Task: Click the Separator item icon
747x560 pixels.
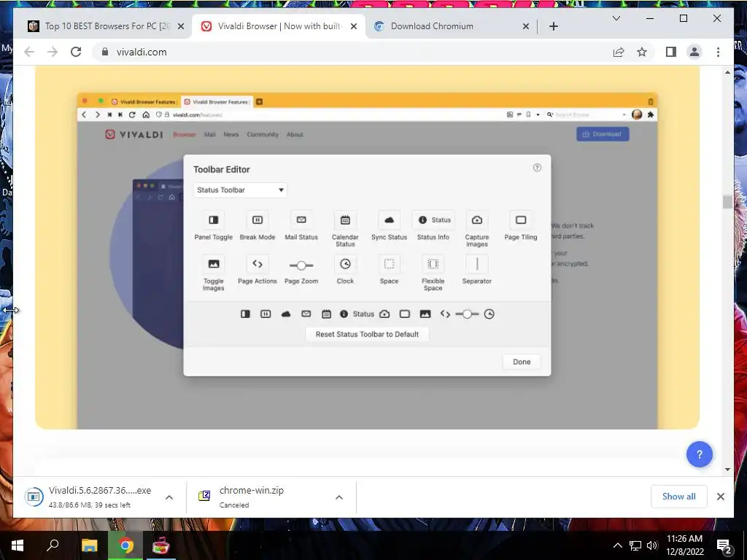Action: pos(477,264)
